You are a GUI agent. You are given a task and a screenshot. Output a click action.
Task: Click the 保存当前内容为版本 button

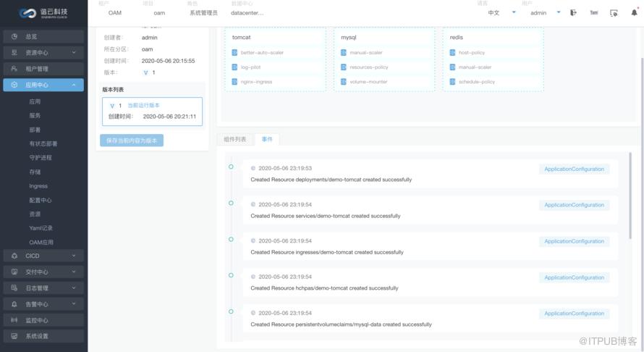click(132, 141)
